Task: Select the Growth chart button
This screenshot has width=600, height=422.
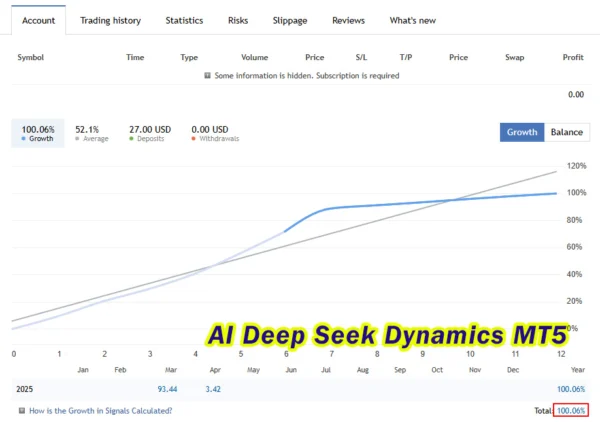Action: point(522,132)
